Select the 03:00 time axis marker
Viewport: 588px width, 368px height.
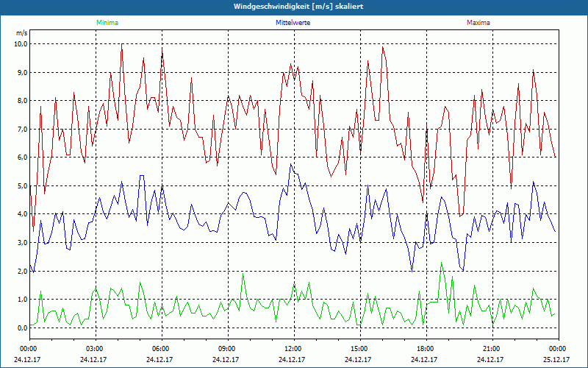pos(95,349)
